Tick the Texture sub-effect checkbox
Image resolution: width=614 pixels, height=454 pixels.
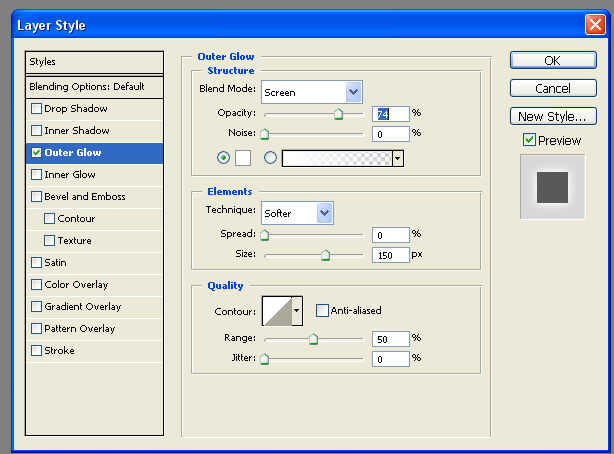point(49,240)
